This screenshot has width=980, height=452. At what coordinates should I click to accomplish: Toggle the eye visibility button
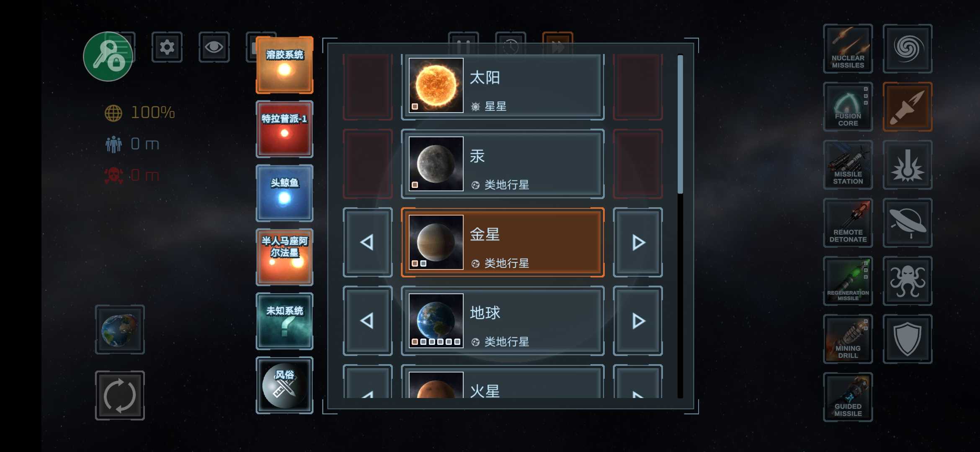[x=214, y=47]
